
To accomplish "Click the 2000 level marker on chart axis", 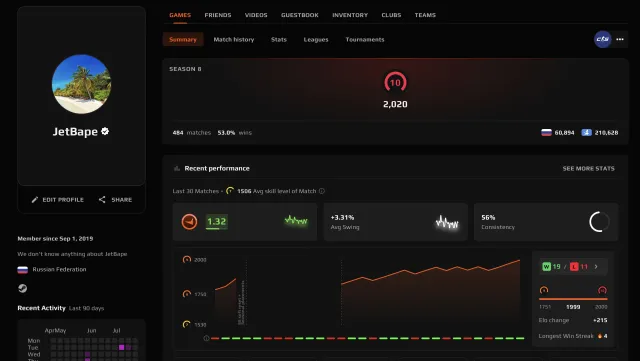I will [x=187, y=259].
